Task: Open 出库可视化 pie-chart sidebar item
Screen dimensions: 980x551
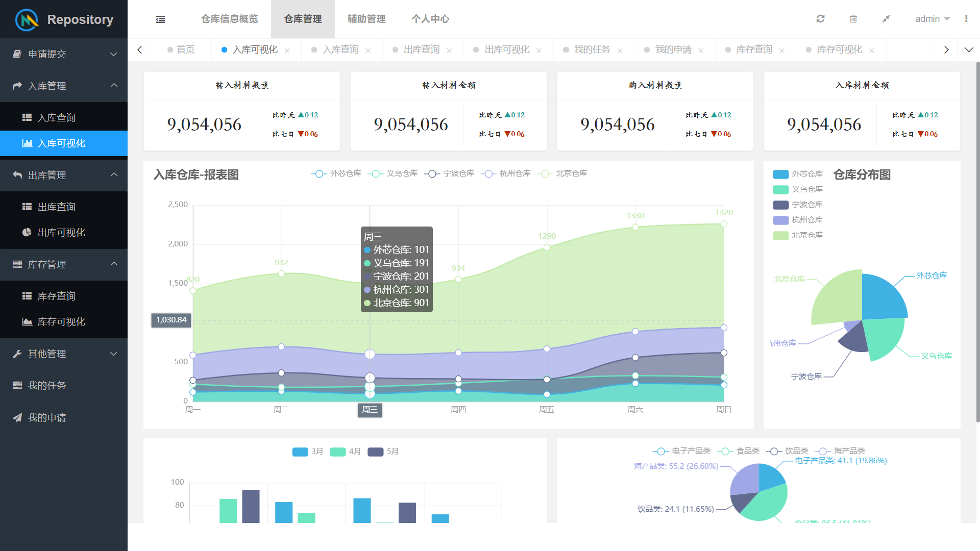Action: (x=61, y=233)
